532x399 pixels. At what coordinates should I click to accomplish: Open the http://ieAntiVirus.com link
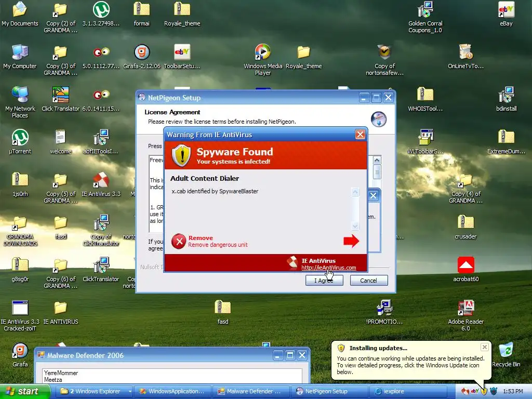click(329, 268)
